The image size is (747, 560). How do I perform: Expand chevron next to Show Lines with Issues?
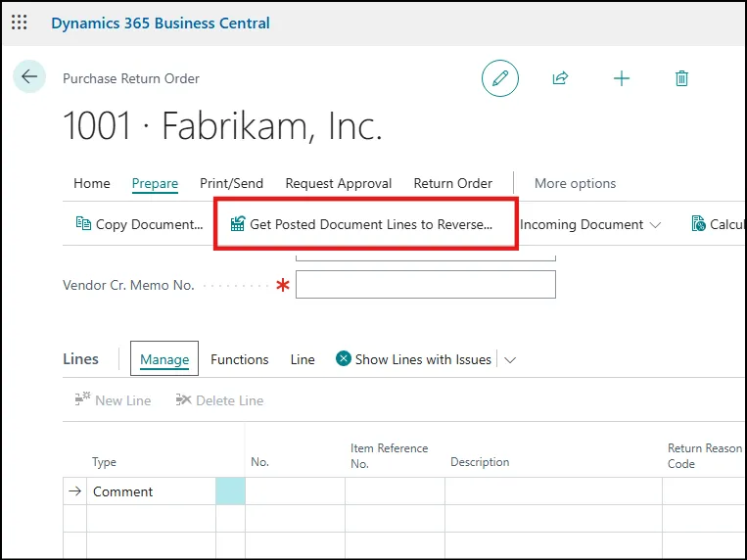(510, 360)
